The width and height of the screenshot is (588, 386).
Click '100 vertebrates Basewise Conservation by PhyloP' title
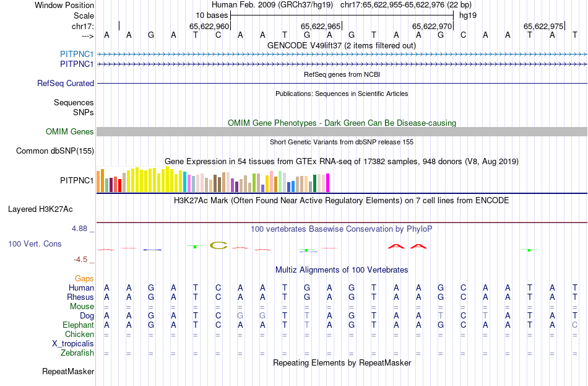tap(342, 229)
